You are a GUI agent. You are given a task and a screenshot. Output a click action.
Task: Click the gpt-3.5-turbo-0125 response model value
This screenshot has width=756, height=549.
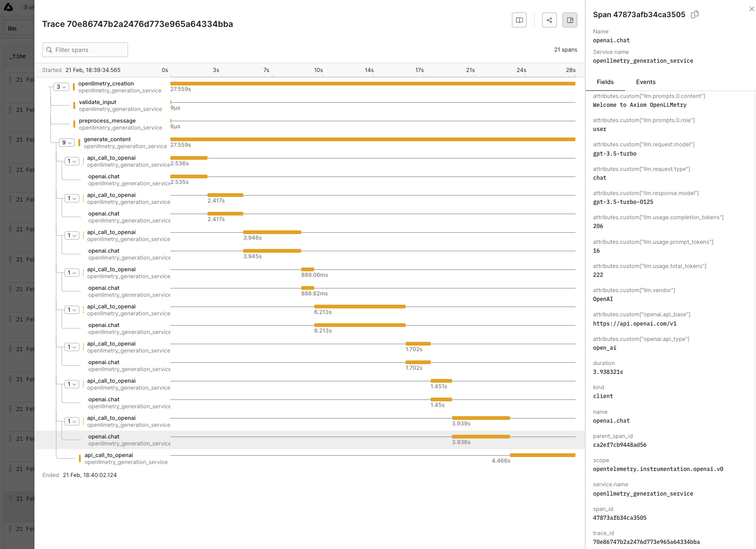[623, 202]
